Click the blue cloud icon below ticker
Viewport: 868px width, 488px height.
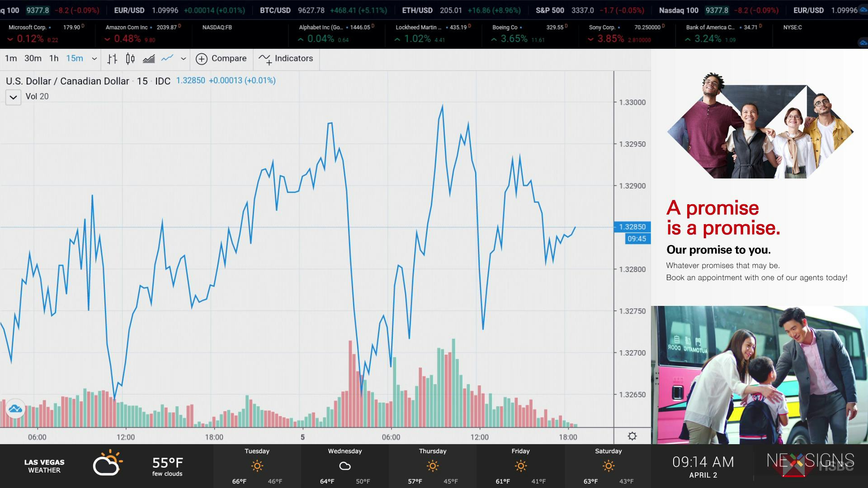click(x=863, y=43)
